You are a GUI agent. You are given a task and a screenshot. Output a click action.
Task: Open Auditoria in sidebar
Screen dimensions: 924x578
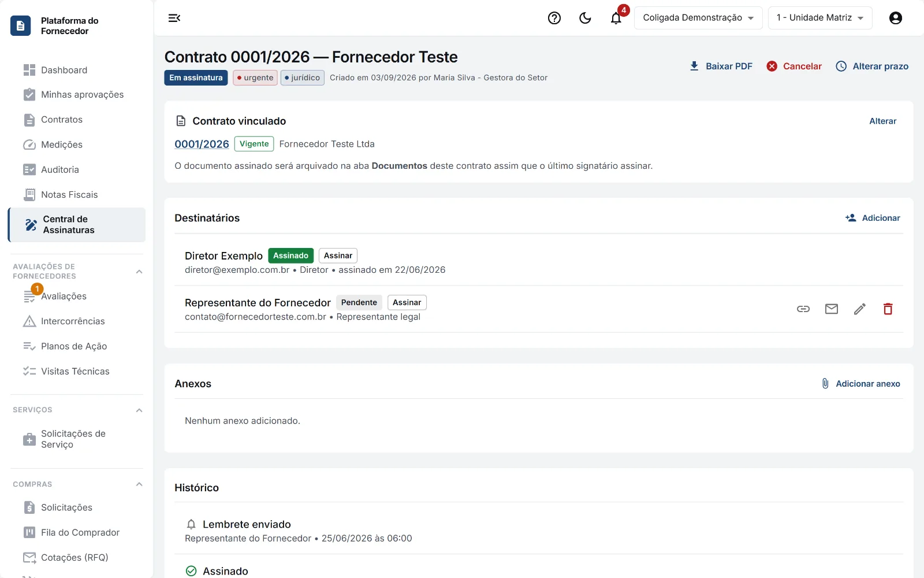pyautogui.click(x=77, y=170)
